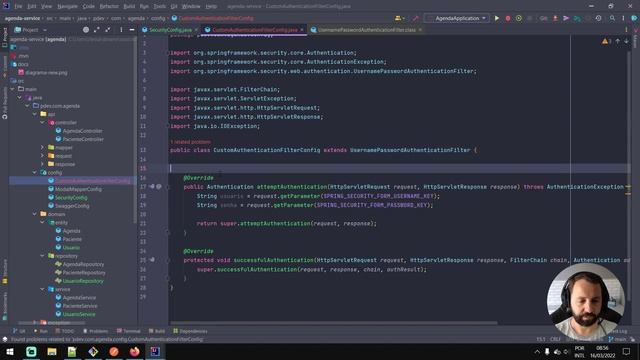Switch to UsernamePasswordAuthenticationFilter.class tab
The image size is (640, 360).
pos(366,30)
